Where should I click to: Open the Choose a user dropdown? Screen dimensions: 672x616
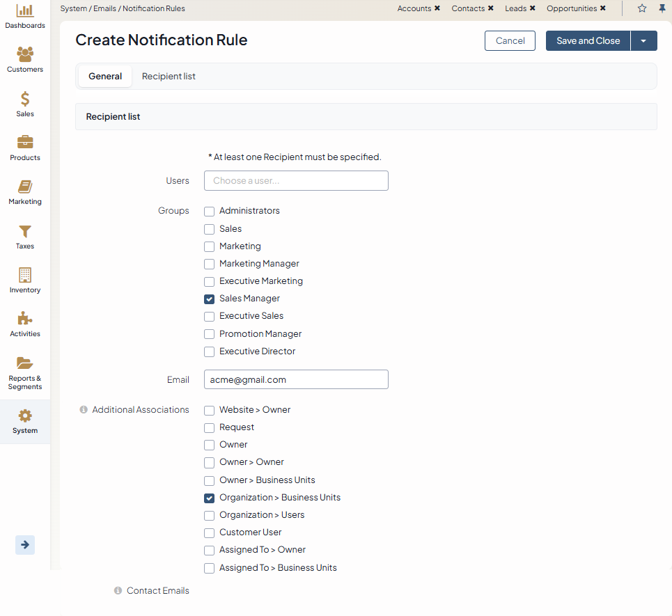(x=296, y=181)
